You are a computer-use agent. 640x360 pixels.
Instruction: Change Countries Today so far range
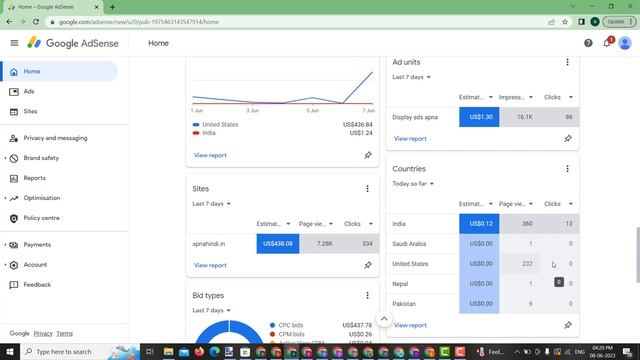[413, 184]
